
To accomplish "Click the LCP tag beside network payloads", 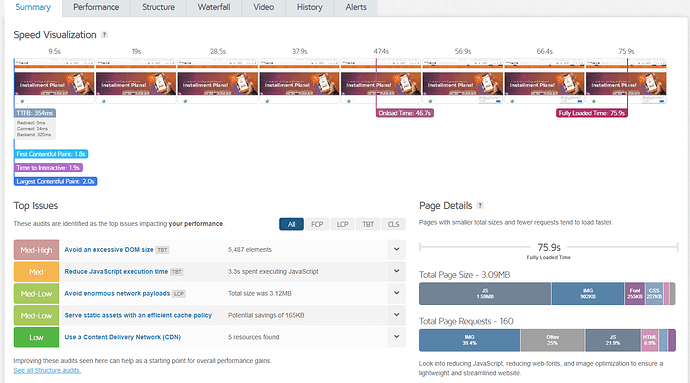I will click(x=179, y=294).
